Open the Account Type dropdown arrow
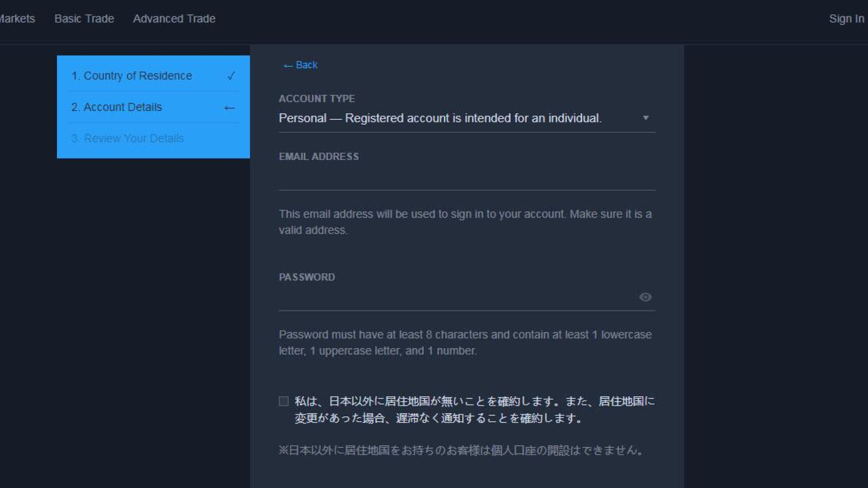This screenshot has width=868, height=488. click(x=646, y=118)
